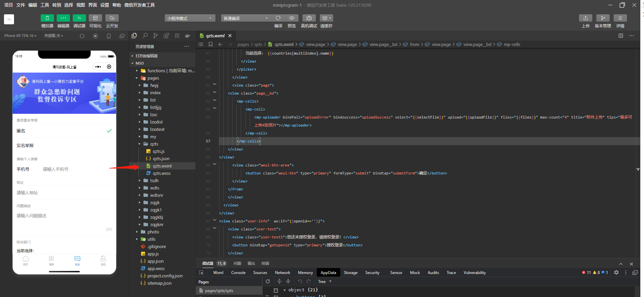The width and height of the screenshot is (644, 297).
Task: Switch to the Console tab
Action: coord(238,273)
